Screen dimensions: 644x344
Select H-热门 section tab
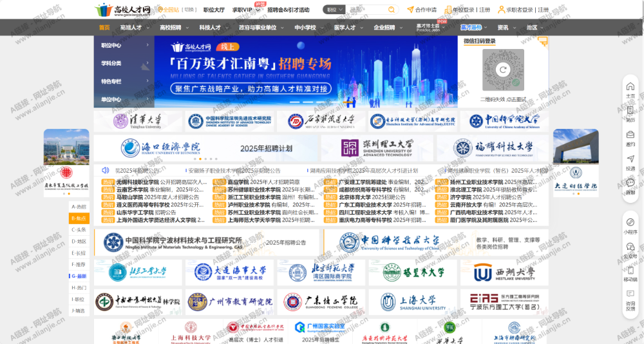(x=79, y=288)
